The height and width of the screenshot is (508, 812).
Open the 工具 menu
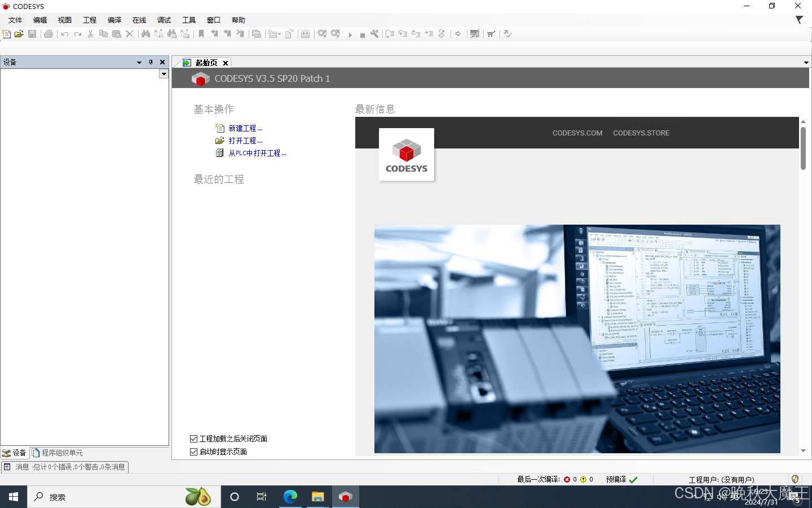pos(189,20)
